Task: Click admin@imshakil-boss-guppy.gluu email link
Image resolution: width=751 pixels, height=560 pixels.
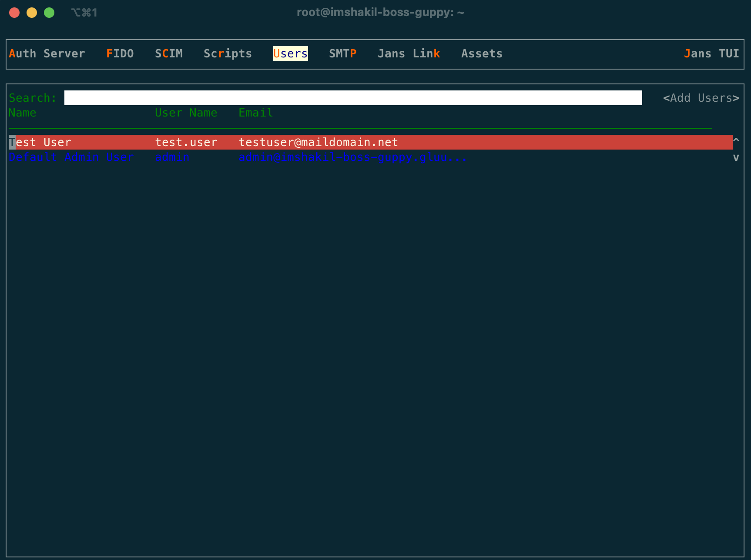Action: pyautogui.click(x=352, y=157)
